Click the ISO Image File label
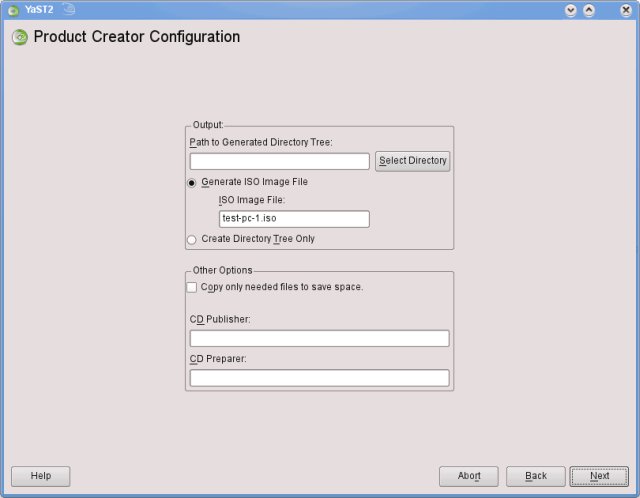The height and width of the screenshot is (498, 640). 252,200
